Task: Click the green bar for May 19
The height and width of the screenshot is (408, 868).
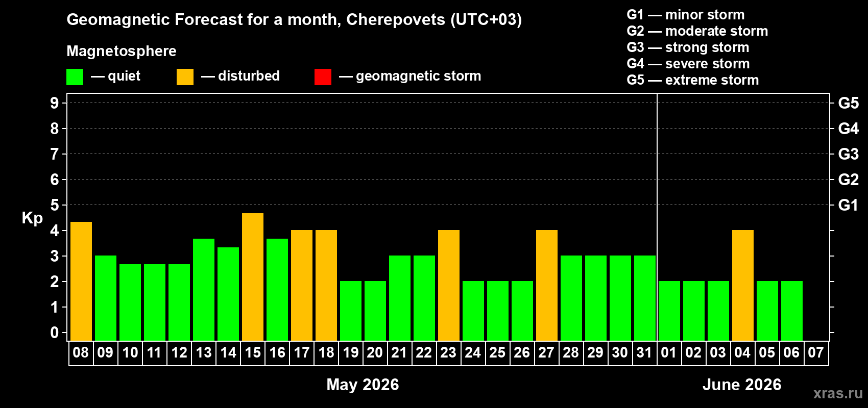Action: [x=351, y=311]
